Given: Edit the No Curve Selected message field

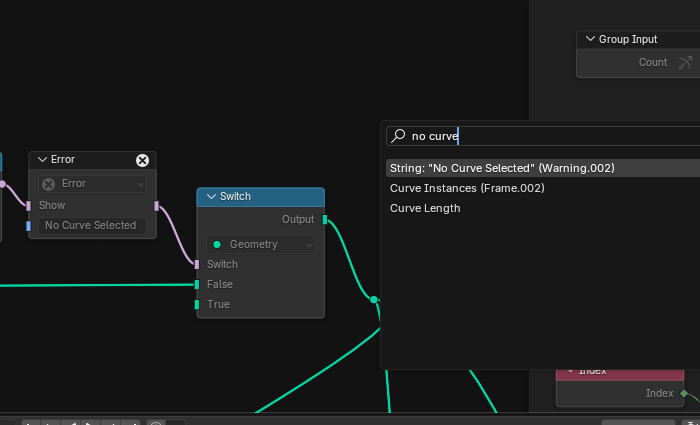Looking at the screenshot, I should [x=92, y=225].
